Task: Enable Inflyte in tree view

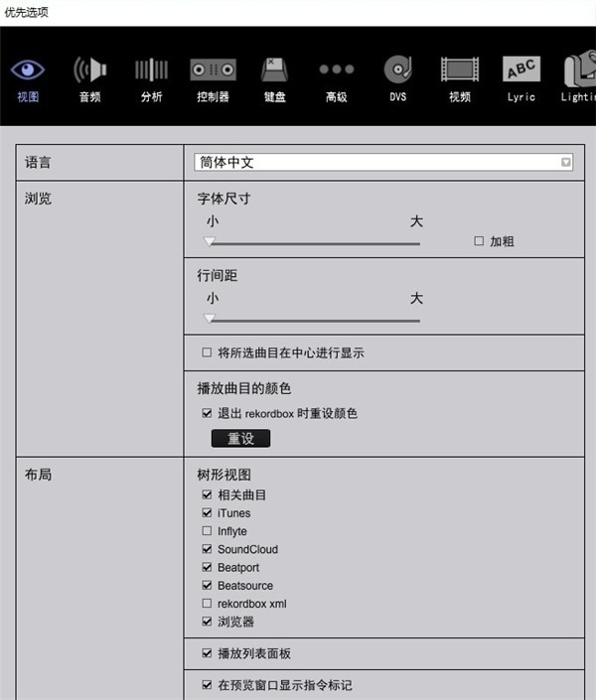Action: coord(207,531)
